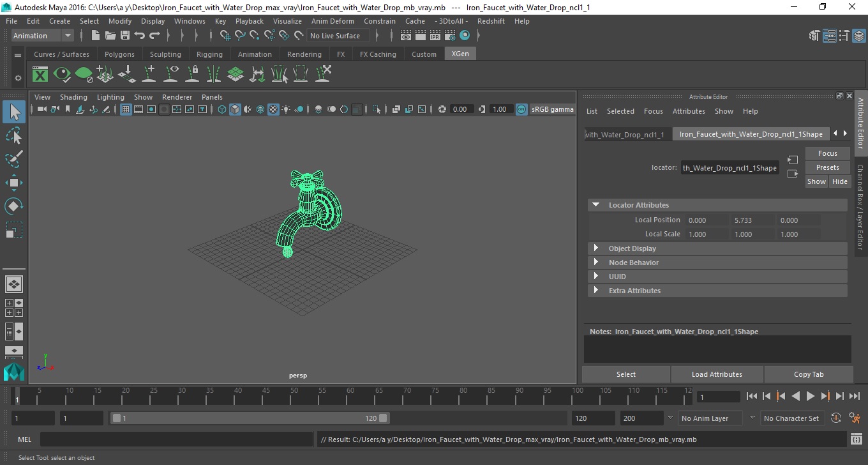Open the Render View window icon

pyautogui.click(x=406, y=36)
